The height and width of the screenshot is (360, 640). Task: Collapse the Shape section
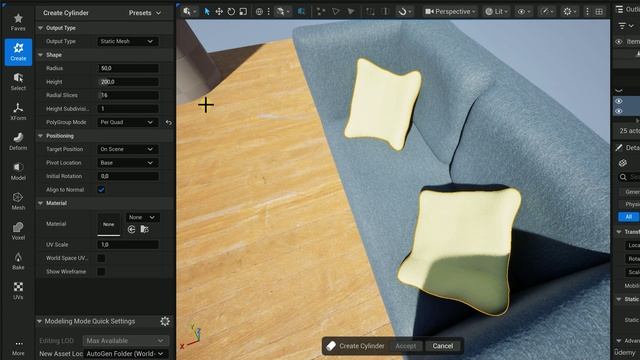(40, 55)
